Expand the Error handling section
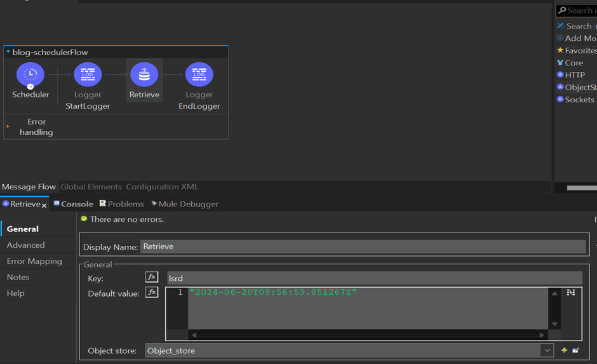The image size is (597, 364). (x=8, y=127)
